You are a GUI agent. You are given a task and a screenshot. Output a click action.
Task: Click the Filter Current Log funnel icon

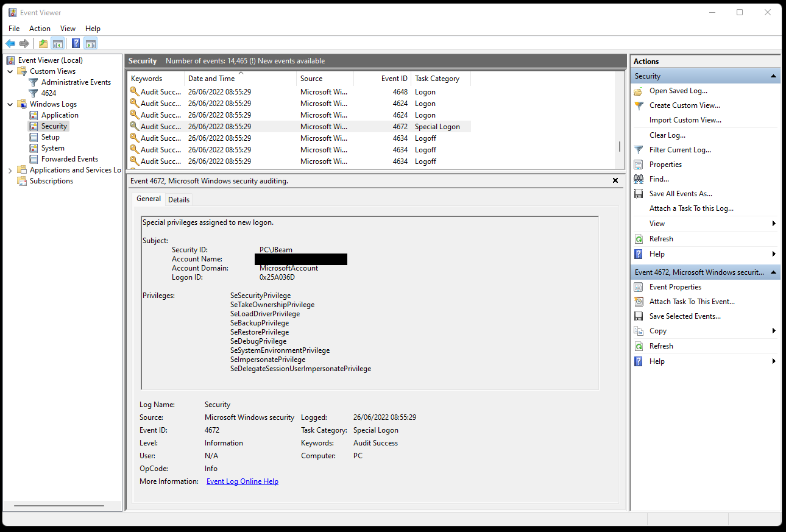pyautogui.click(x=639, y=150)
